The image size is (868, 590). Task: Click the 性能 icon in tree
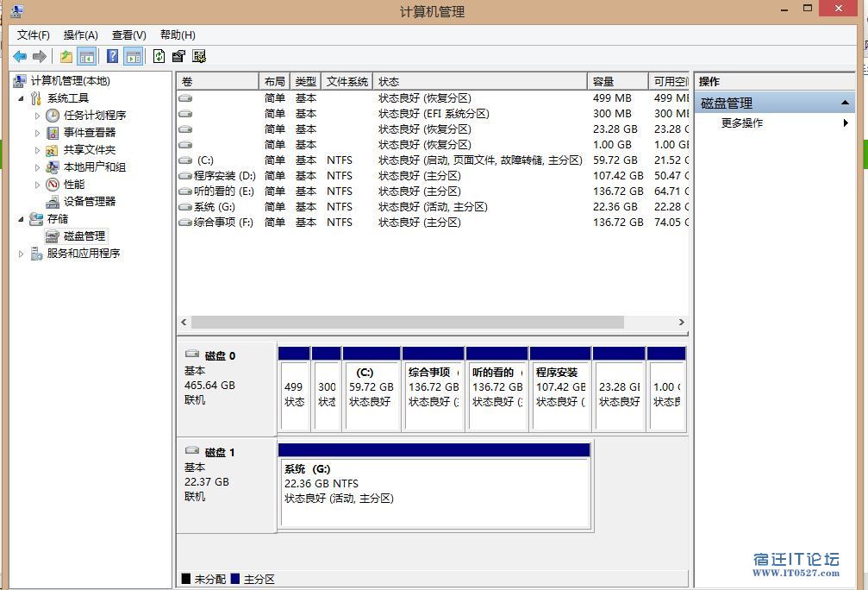[x=53, y=185]
